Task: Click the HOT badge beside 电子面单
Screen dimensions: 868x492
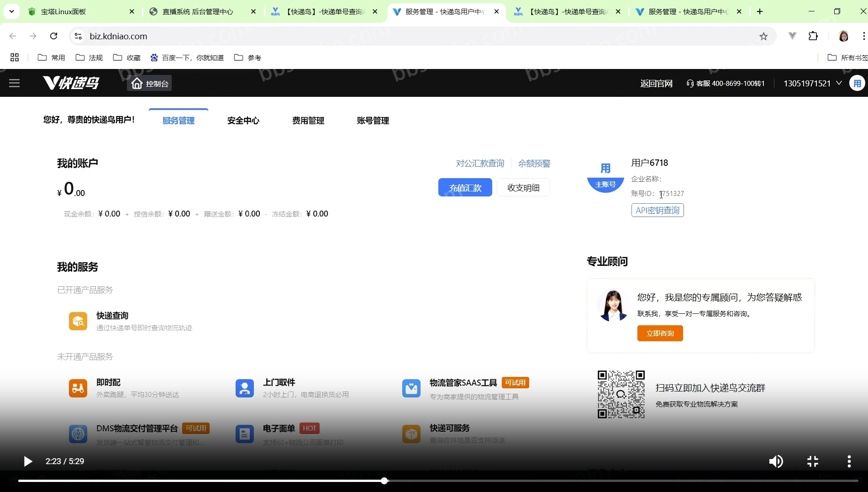Action: [x=310, y=429]
